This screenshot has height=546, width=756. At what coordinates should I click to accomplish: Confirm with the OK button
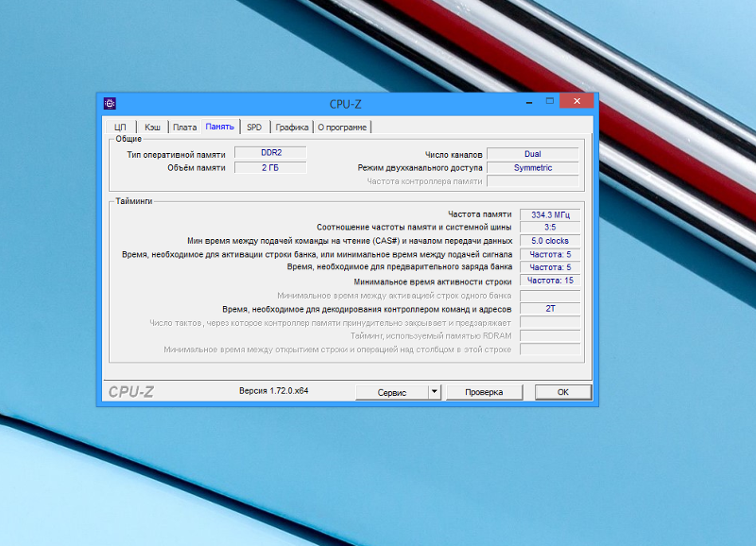tap(562, 392)
